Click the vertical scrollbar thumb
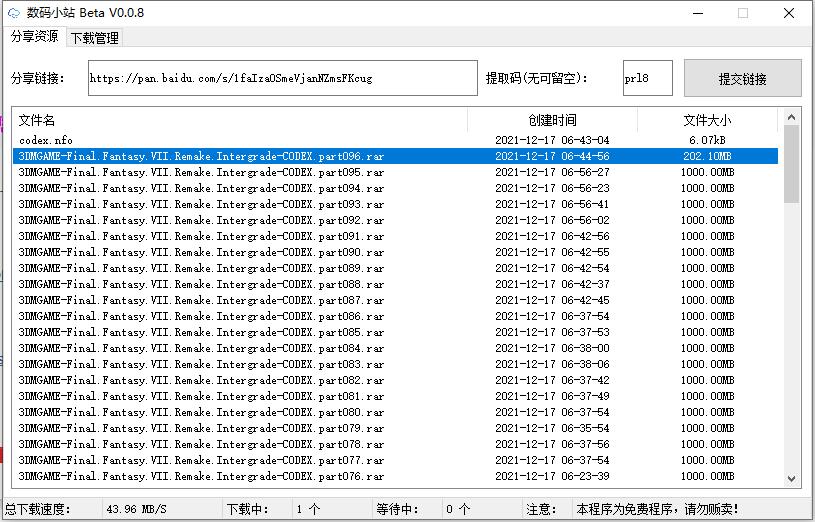This screenshot has width=815, height=522. [792, 162]
